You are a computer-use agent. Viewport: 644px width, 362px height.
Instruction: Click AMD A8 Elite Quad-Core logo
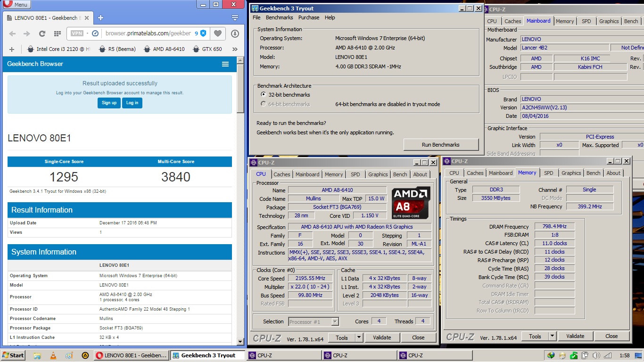[x=411, y=203]
